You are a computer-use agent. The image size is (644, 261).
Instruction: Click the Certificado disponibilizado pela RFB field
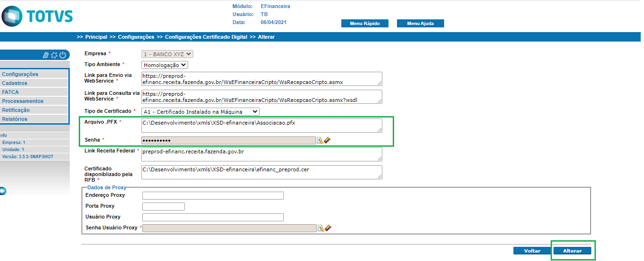pos(262,172)
